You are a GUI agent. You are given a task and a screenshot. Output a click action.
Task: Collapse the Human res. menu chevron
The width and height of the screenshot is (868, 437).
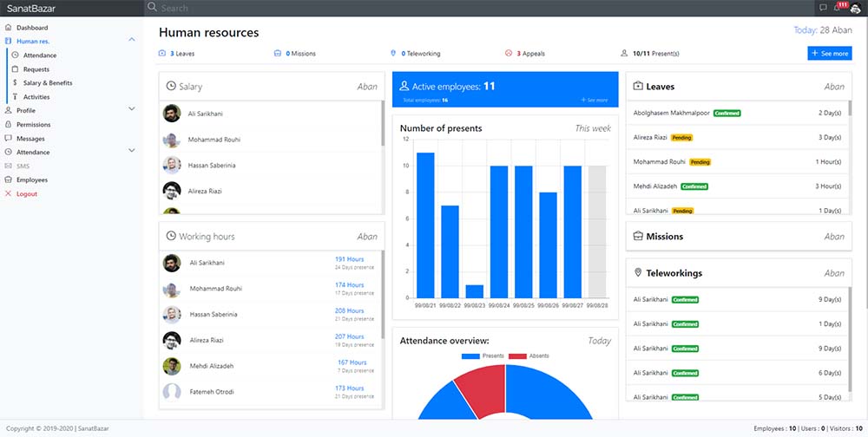click(x=132, y=40)
